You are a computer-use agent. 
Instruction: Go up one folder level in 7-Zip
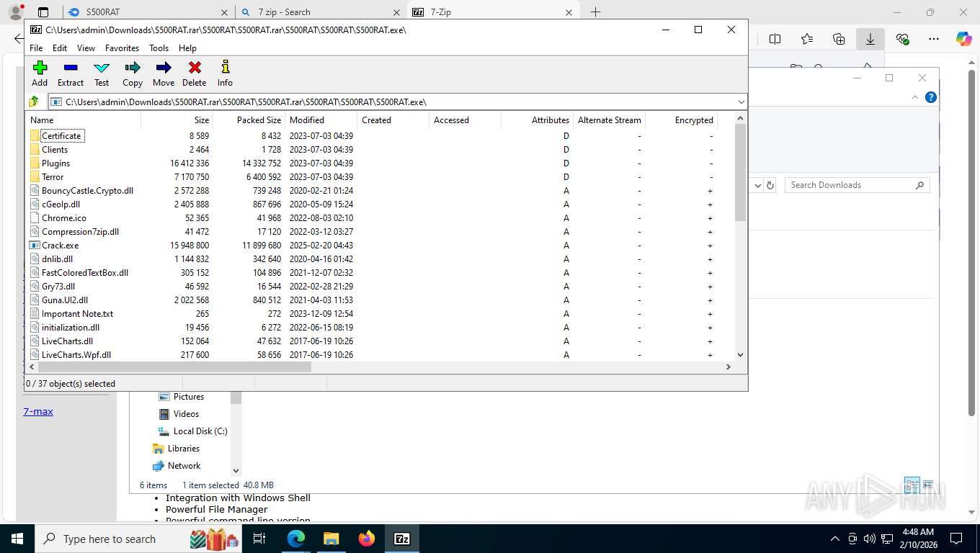[34, 102]
